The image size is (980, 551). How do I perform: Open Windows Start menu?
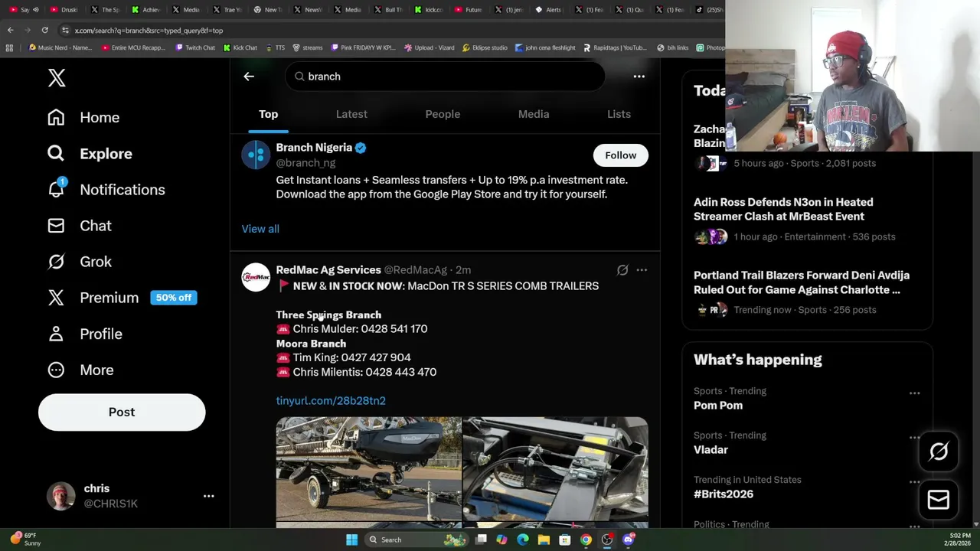pos(351,540)
